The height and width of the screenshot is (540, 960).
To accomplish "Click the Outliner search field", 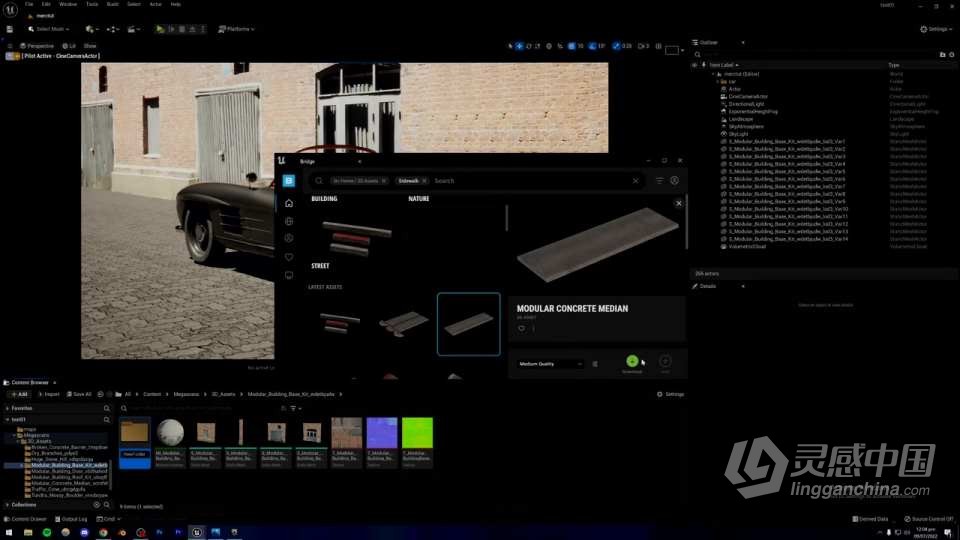I will (814, 54).
